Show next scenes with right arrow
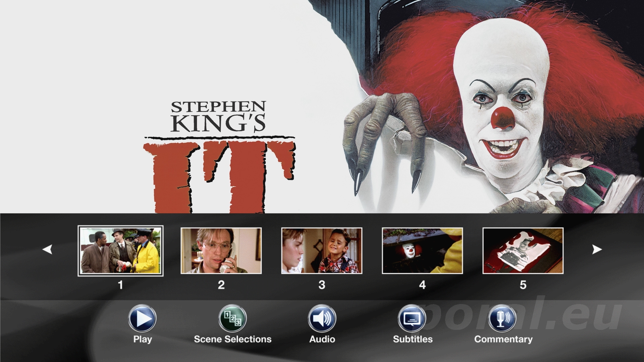644x362 pixels. tap(597, 249)
